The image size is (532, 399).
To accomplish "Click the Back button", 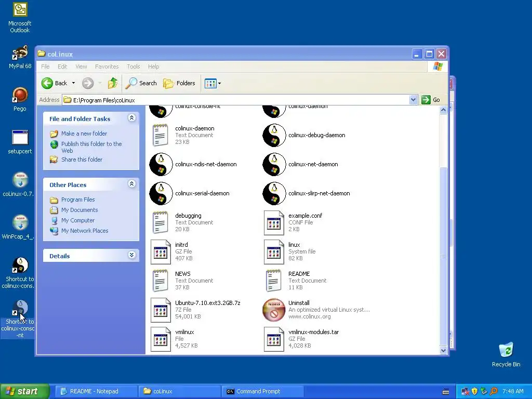I will (x=54, y=83).
